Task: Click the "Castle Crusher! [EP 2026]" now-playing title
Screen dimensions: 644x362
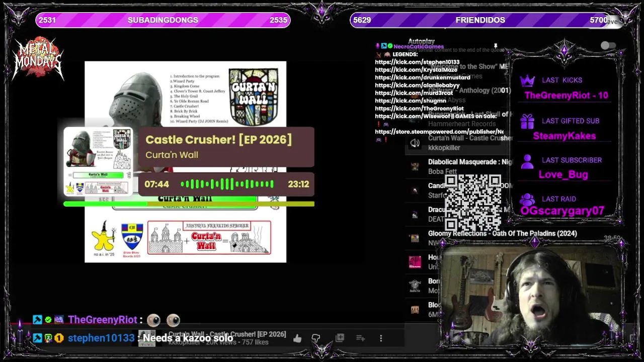Action: pos(219,140)
